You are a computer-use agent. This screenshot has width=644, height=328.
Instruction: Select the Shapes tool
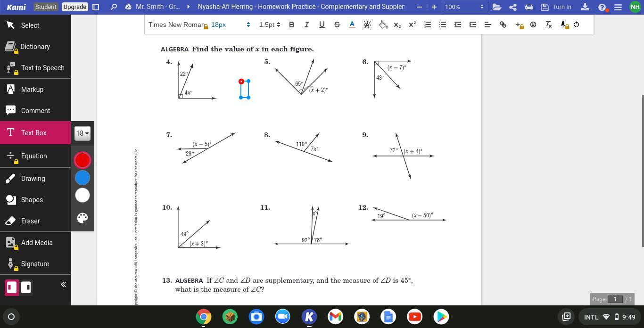coord(35,200)
